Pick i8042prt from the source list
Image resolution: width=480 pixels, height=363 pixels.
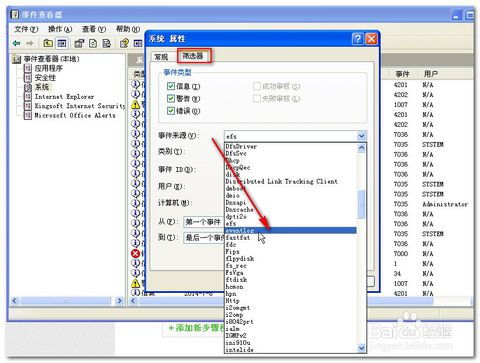239,322
